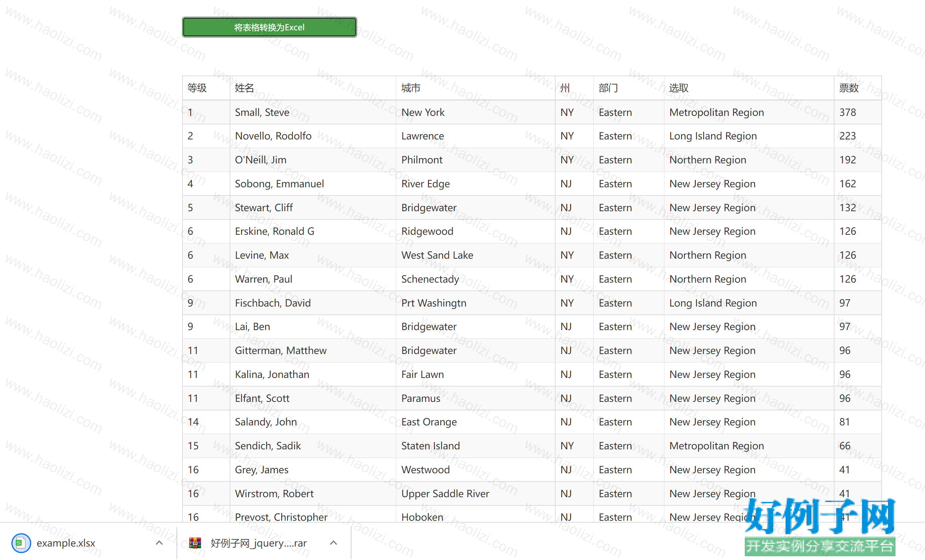Select the name Gitterman, Matthew

(281, 351)
